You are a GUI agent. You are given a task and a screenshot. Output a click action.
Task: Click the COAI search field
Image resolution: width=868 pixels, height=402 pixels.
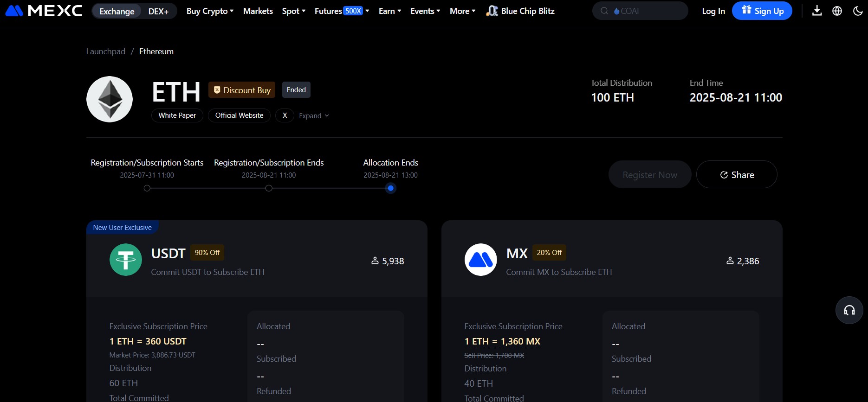pos(640,11)
